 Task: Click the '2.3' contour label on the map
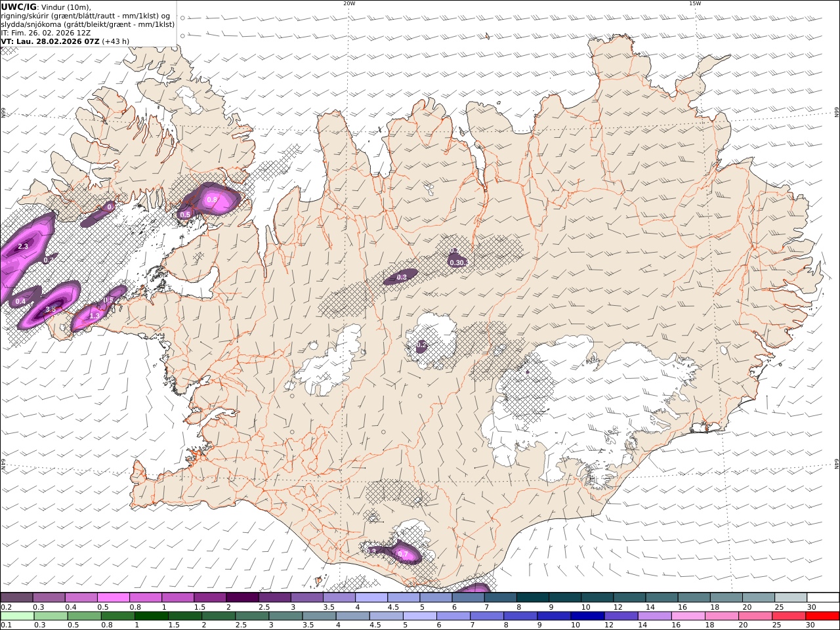tap(23, 246)
